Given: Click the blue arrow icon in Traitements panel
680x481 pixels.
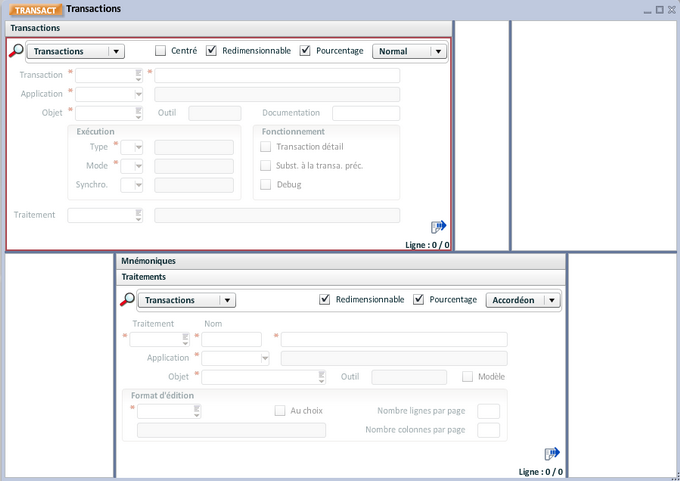Looking at the screenshot, I should click(552, 454).
